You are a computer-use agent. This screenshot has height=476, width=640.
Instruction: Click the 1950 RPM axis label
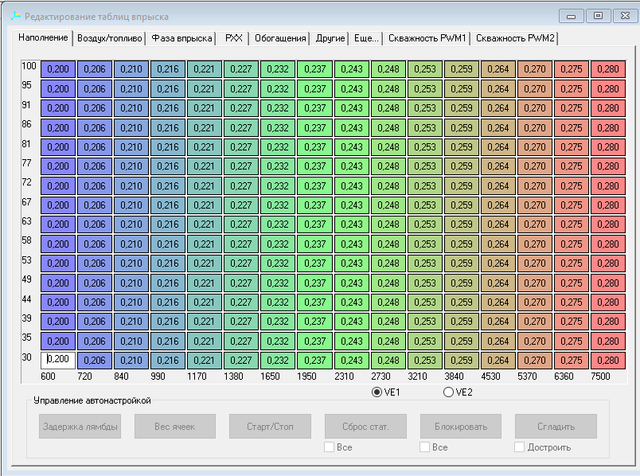(x=307, y=376)
